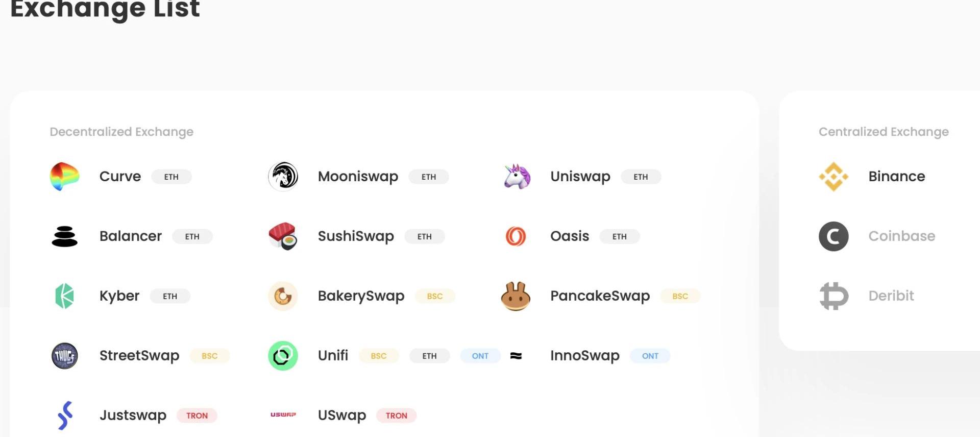Click the Coinbase exchange name
This screenshot has width=980, height=437.
(x=901, y=236)
